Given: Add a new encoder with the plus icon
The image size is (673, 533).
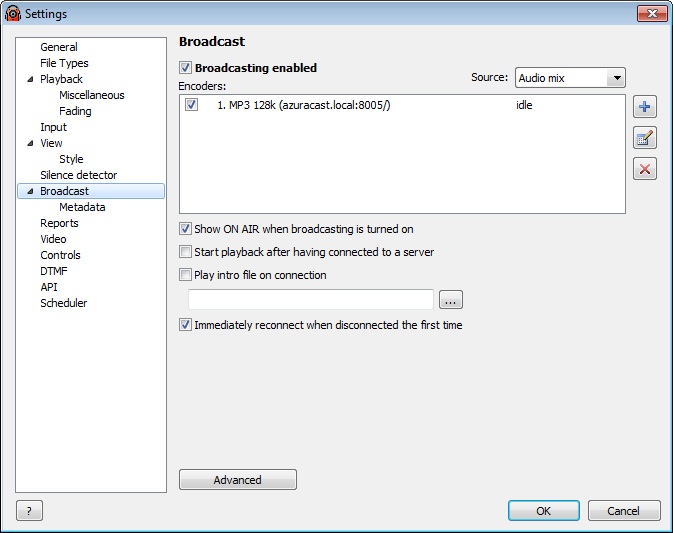Looking at the screenshot, I should pyautogui.click(x=645, y=106).
